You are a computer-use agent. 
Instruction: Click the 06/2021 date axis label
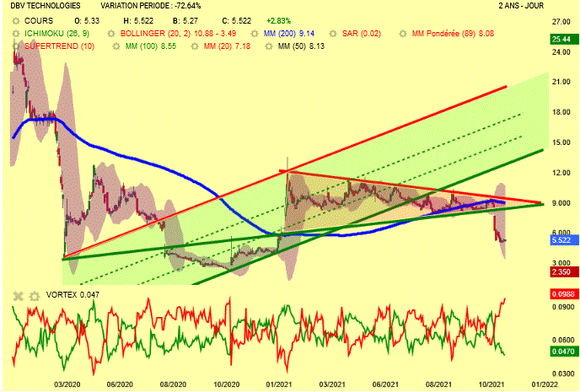385,384
